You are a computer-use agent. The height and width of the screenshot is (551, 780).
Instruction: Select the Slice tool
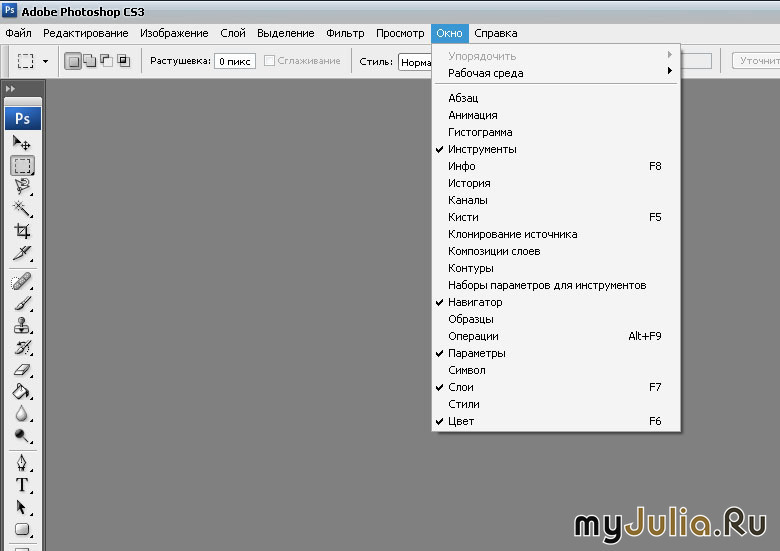click(22, 253)
